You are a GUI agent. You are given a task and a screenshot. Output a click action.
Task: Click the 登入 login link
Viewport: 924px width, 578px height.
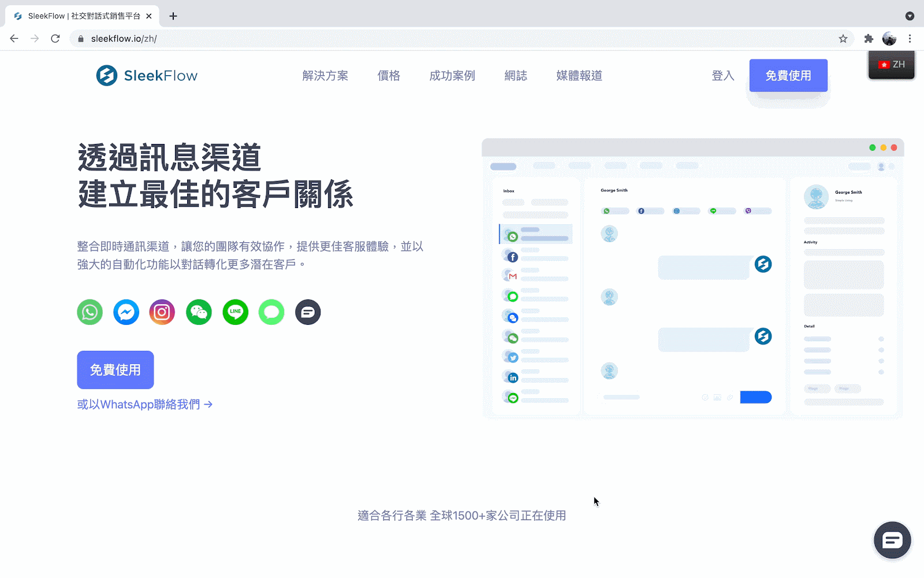coord(723,76)
